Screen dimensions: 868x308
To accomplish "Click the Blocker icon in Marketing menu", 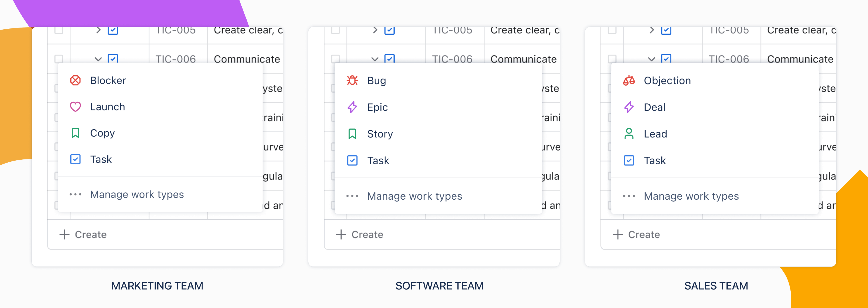I will 75,80.
